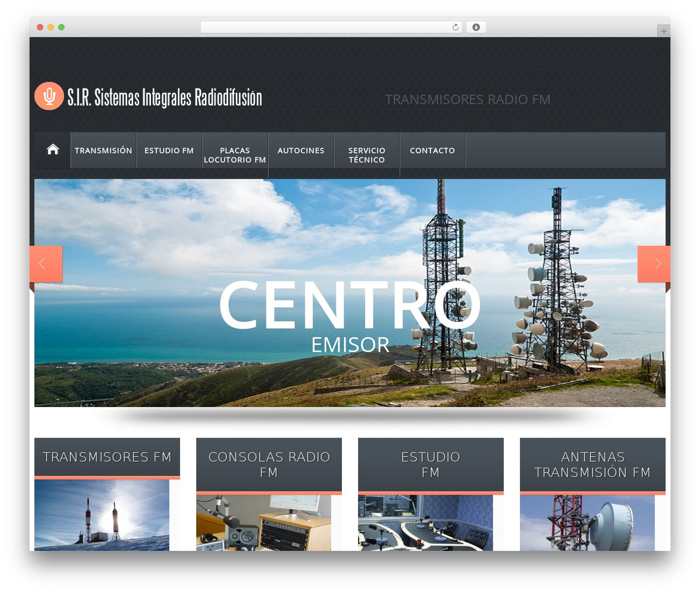Open the Transmisión menu item

pos(103,150)
